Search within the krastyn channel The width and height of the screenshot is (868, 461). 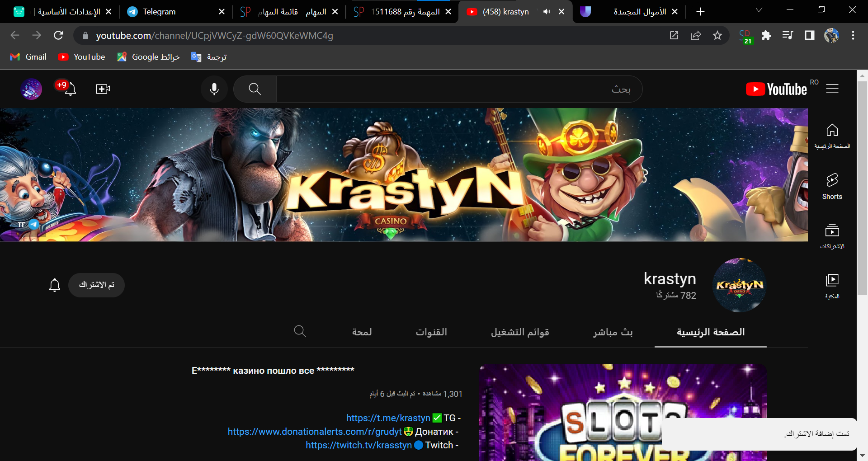300,332
